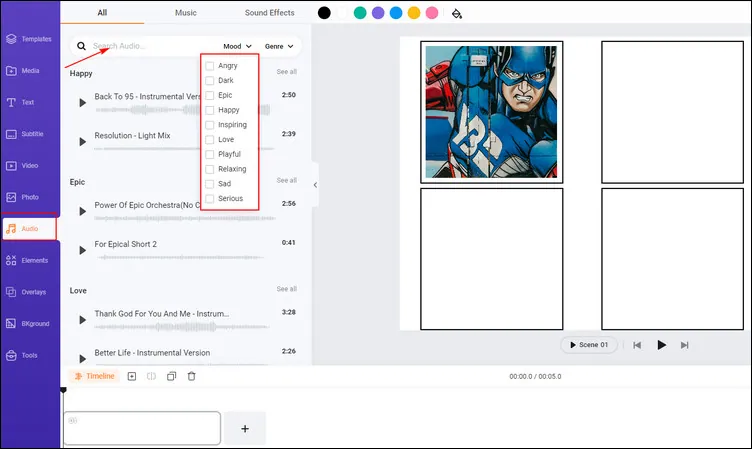Select the first scene clip in timeline
Viewport: 752px width, 449px height.
[x=142, y=428]
